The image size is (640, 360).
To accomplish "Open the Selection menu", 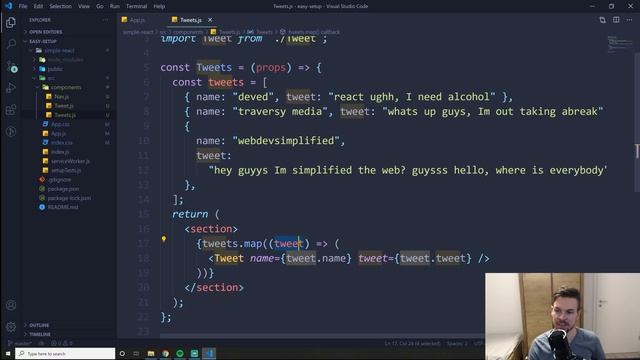I will click(x=60, y=6).
